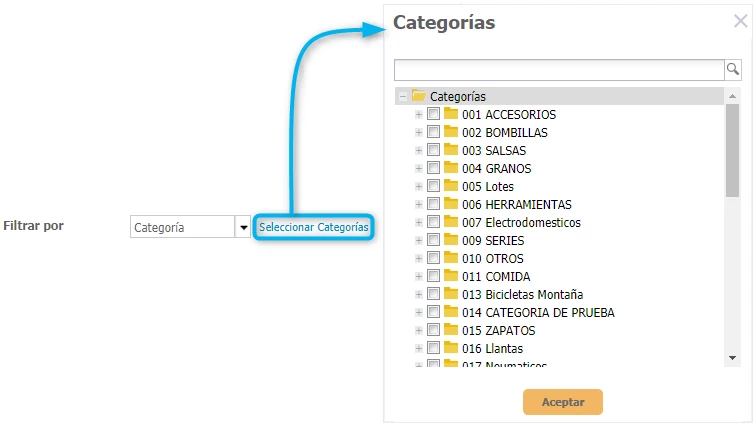Click the 007 Electrodomesticos folder icon
Screen dimensions: 756x426
point(451,223)
